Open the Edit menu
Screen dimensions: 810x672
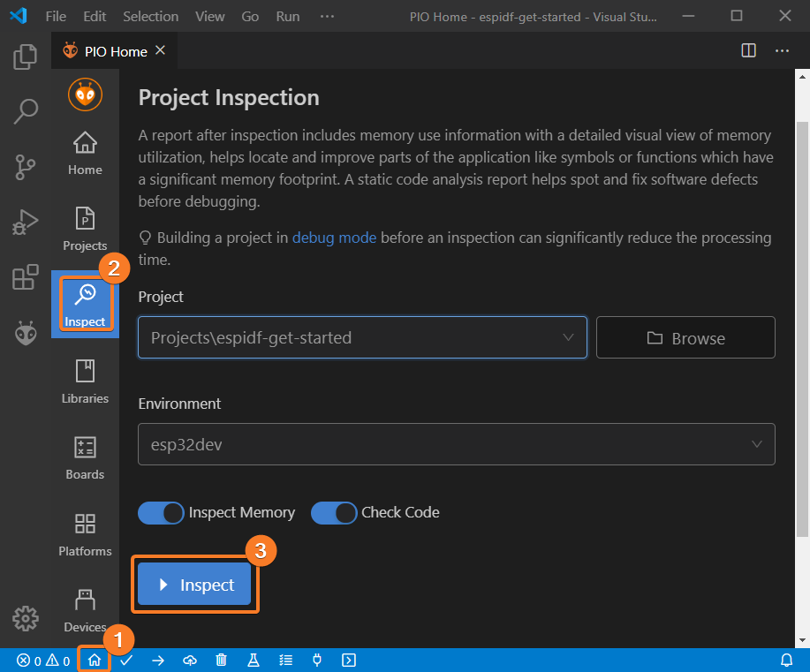95,17
